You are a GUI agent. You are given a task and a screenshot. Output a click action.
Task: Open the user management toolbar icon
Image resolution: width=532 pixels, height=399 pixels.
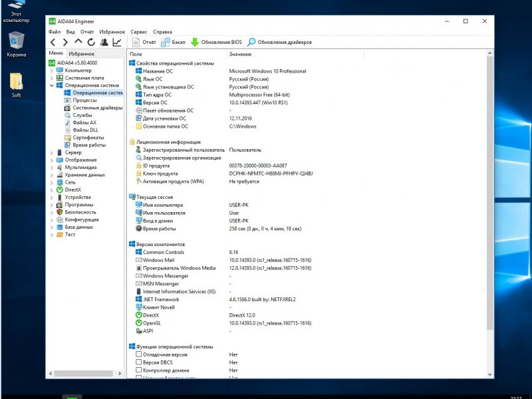pyautogui.click(x=104, y=42)
